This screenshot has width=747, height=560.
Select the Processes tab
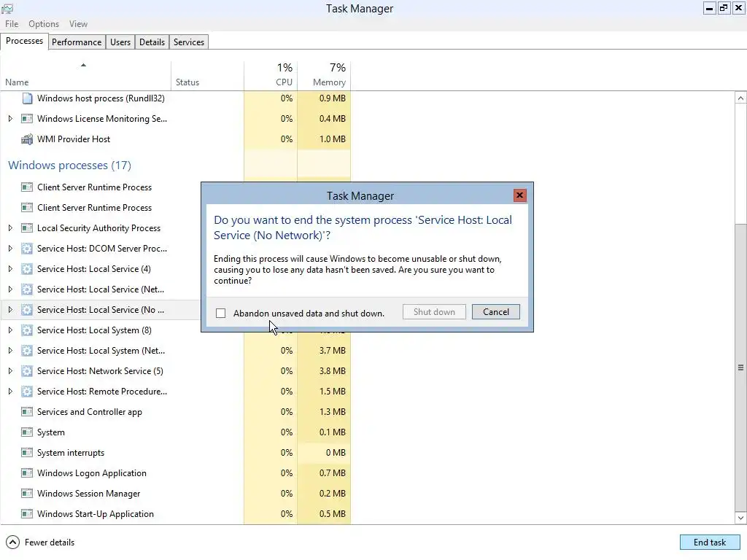click(x=24, y=41)
